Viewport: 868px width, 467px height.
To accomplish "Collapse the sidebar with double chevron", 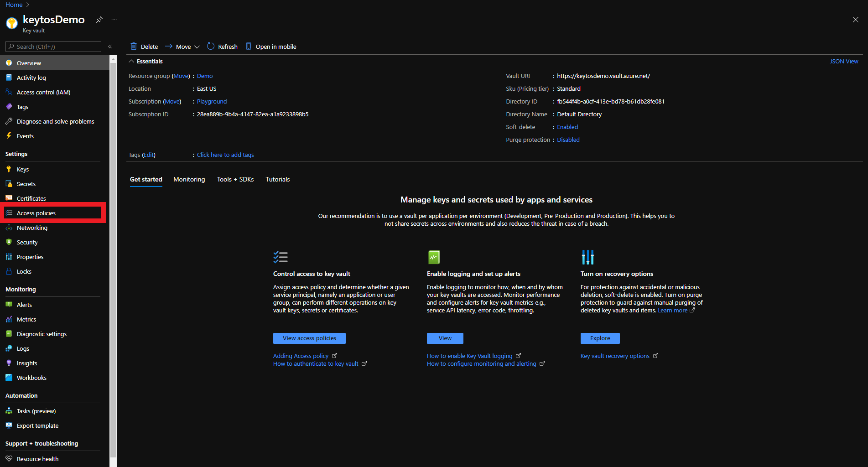I will click(x=110, y=47).
